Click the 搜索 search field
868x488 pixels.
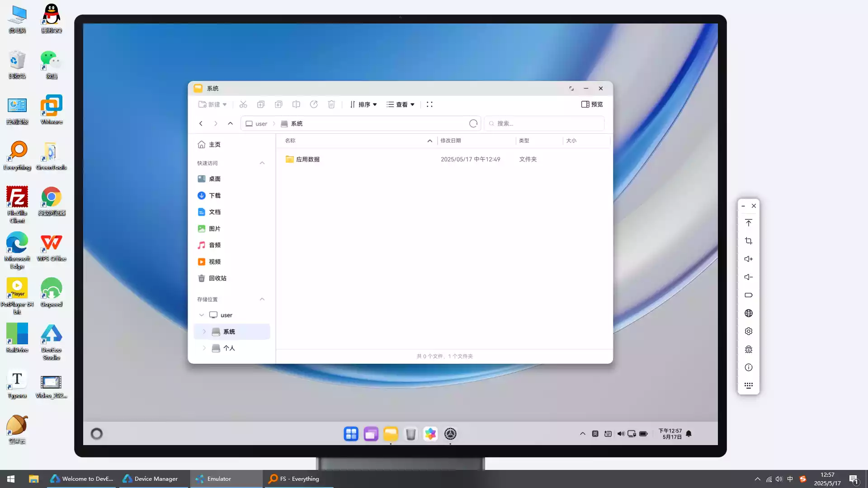click(544, 123)
